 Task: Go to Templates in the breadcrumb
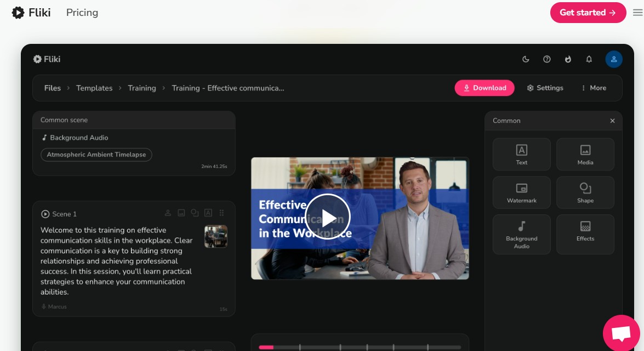94,88
